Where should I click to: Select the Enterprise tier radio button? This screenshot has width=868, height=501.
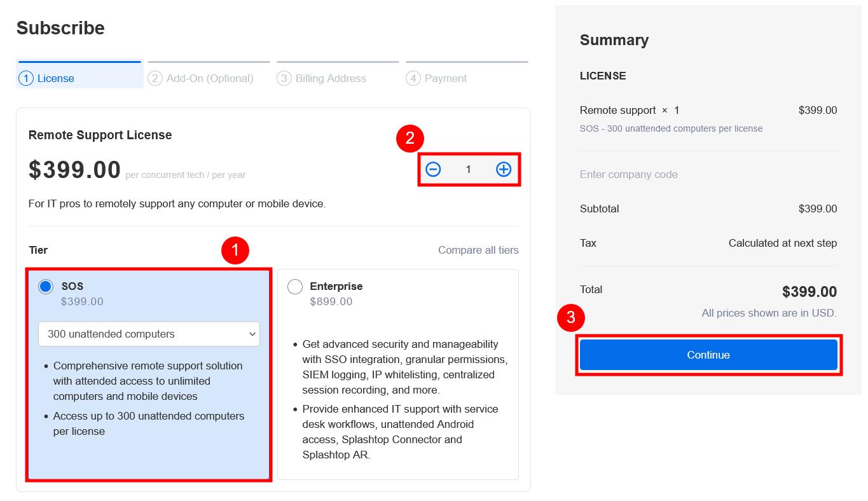[295, 287]
